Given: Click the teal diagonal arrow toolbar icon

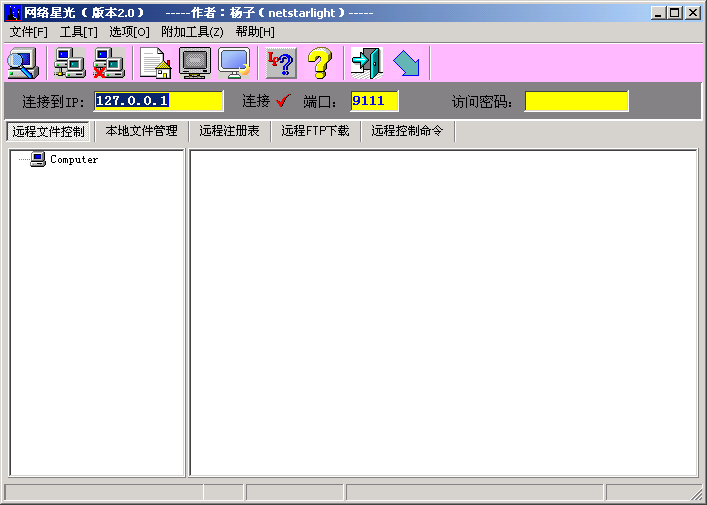Looking at the screenshot, I should pos(406,64).
